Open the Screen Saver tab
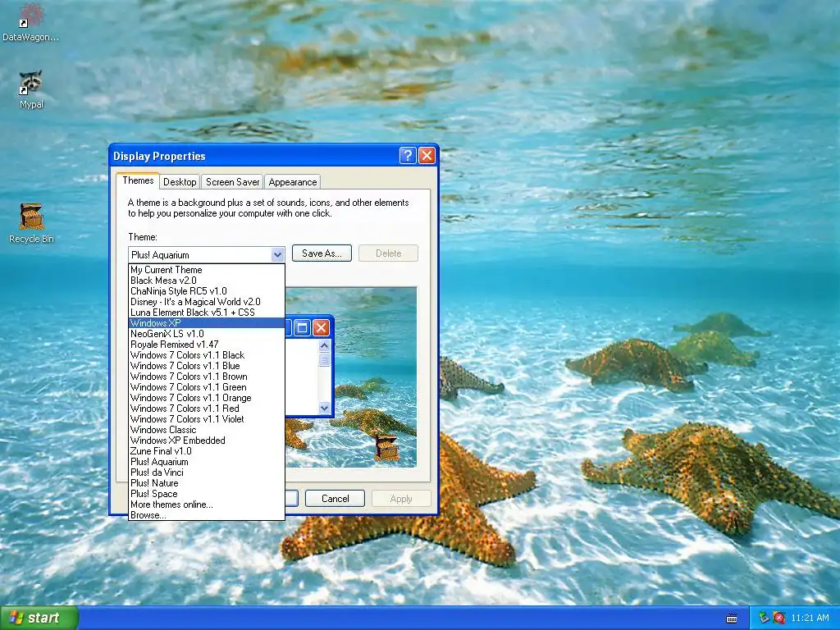Image resolution: width=840 pixels, height=630 pixels. (x=232, y=182)
